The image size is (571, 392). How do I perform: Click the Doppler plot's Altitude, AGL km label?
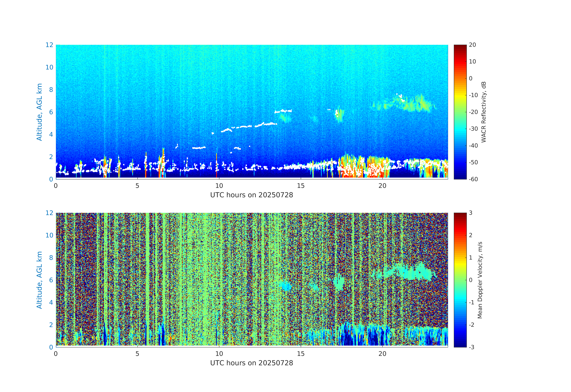coord(39,280)
